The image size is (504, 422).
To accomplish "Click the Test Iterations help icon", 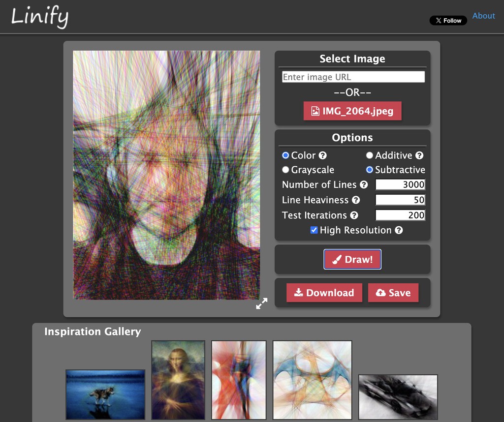I will coord(354,215).
